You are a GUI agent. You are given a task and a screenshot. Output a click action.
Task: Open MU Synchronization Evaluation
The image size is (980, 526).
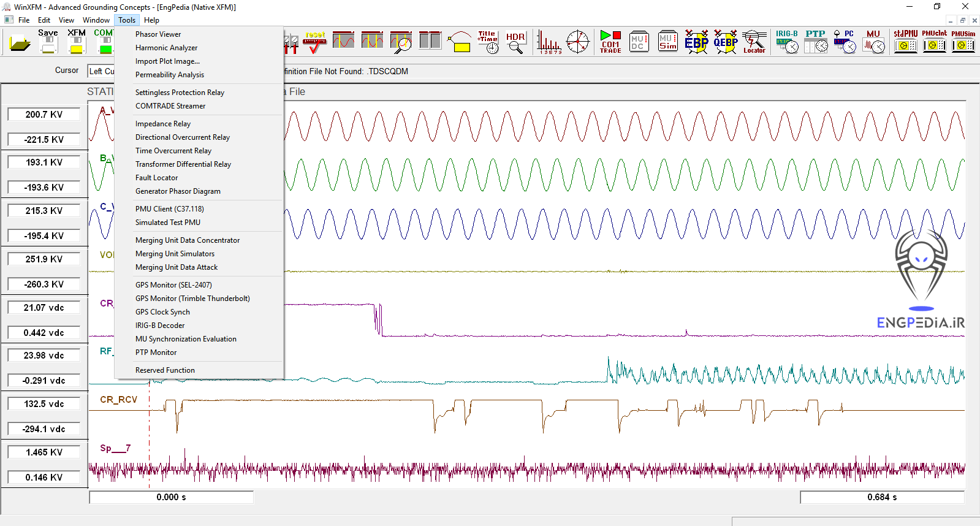[x=199, y=339]
